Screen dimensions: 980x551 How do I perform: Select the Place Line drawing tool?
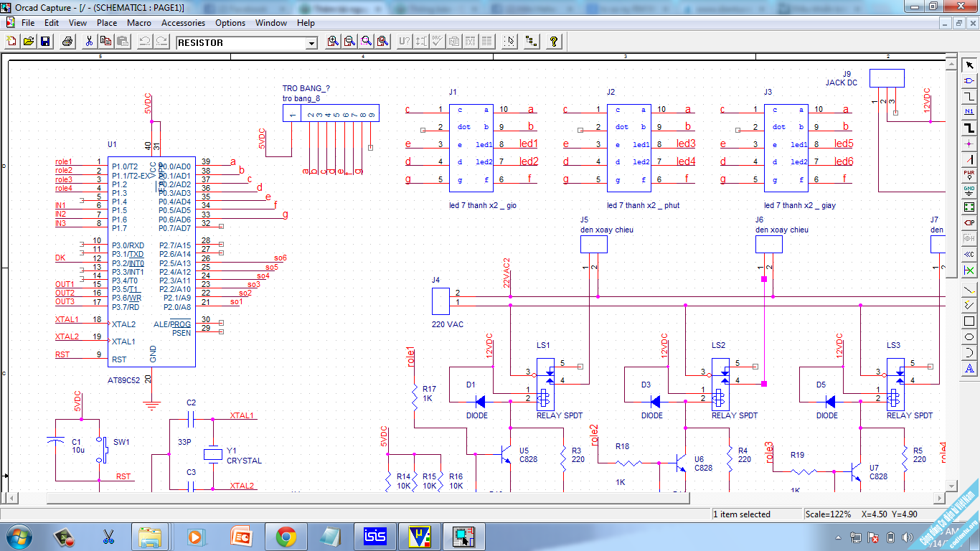(x=969, y=290)
